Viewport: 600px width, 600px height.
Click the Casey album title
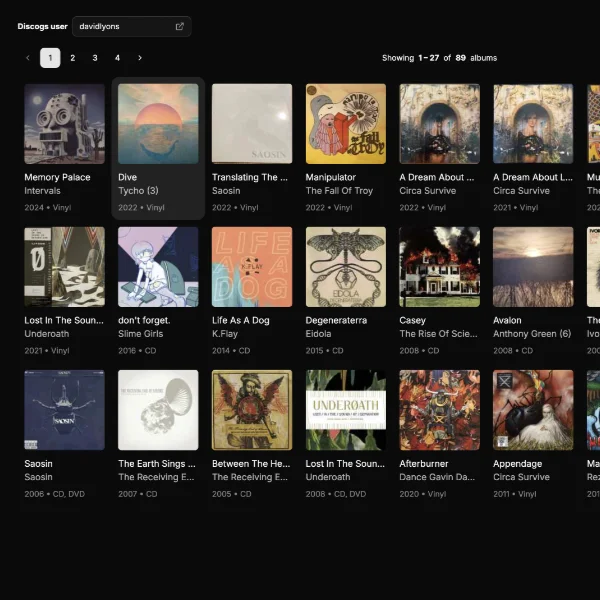412,320
